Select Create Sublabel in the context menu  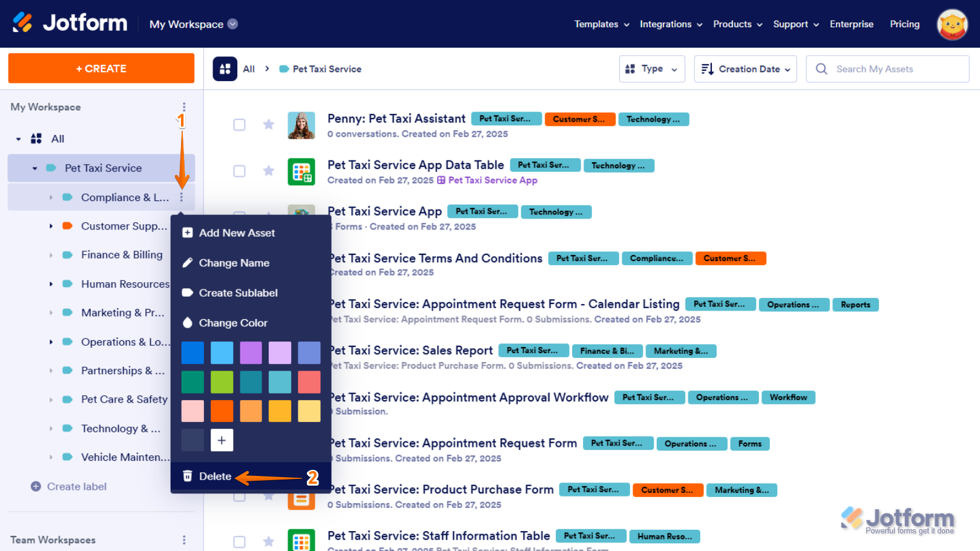[238, 293]
